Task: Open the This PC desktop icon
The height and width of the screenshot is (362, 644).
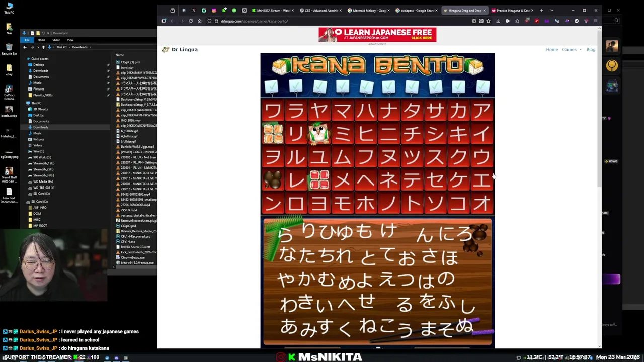Action: click(x=9, y=8)
